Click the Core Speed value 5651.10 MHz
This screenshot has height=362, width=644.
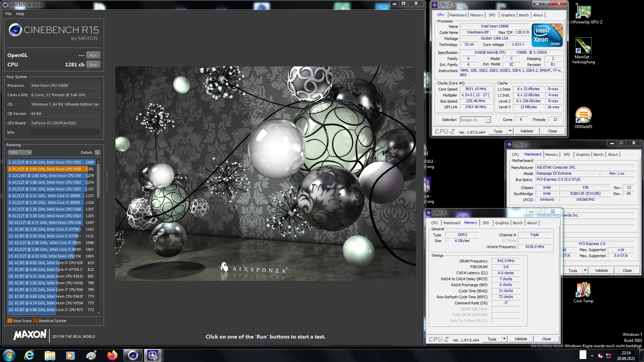click(475, 89)
